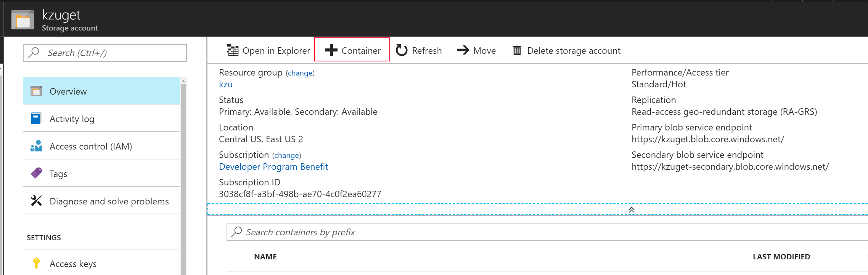Viewport: 868px width, 275px height.
Task: Add a new Container
Action: [x=352, y=50]
